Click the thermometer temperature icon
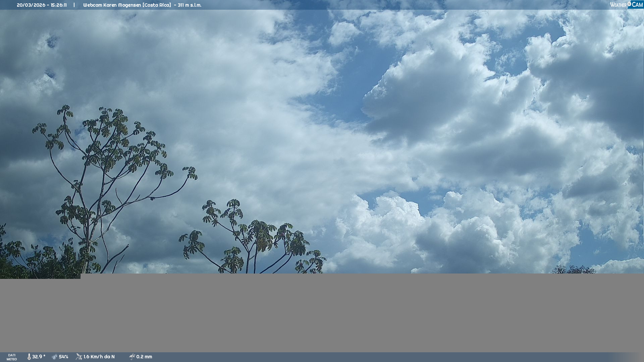 (x=29, y=357)
